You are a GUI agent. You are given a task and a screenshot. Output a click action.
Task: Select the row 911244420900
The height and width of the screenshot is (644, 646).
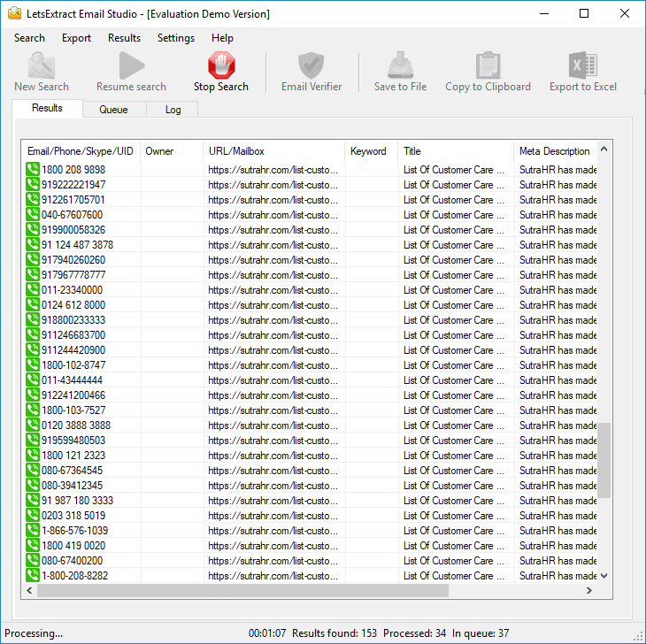[x=311, y=350]
